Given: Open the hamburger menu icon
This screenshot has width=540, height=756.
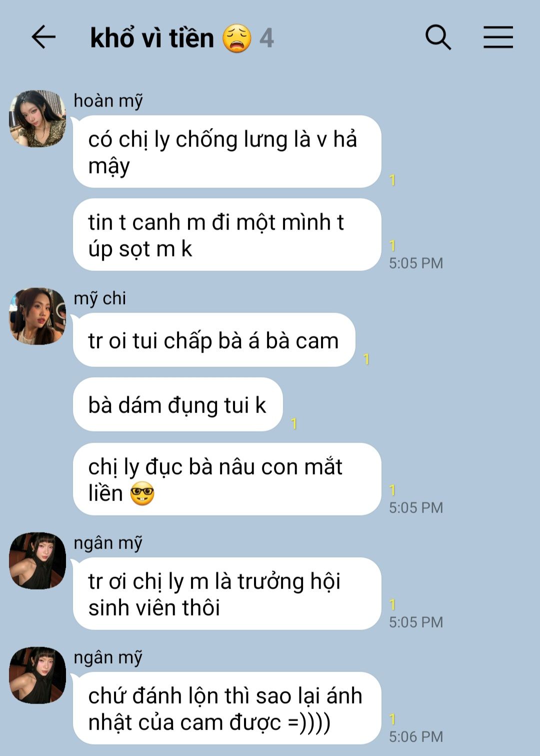Looking at the screenshot, I should click(x=498, y=37).
